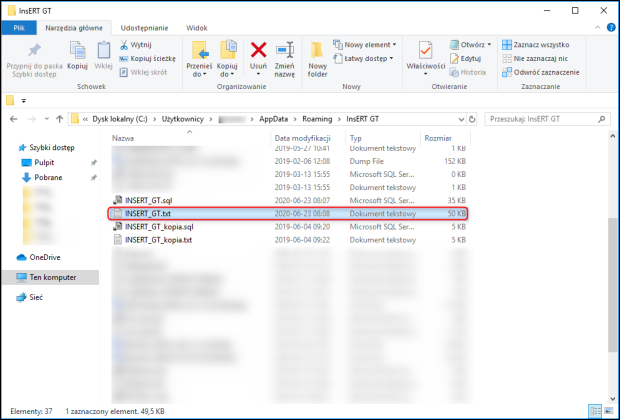
Task: Click Roaming in address bar
Action: (x=317, y=119)
